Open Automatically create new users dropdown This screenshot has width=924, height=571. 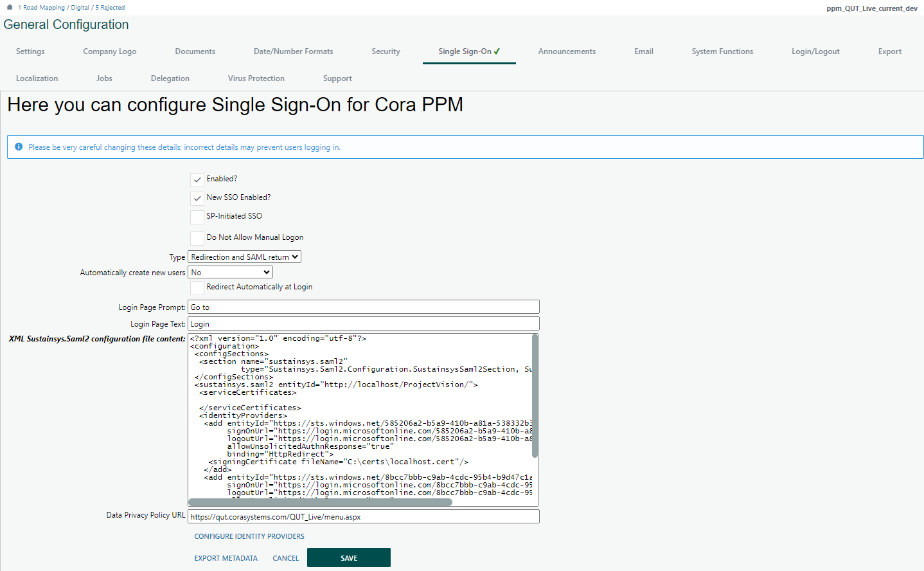[x=230, y=273]
